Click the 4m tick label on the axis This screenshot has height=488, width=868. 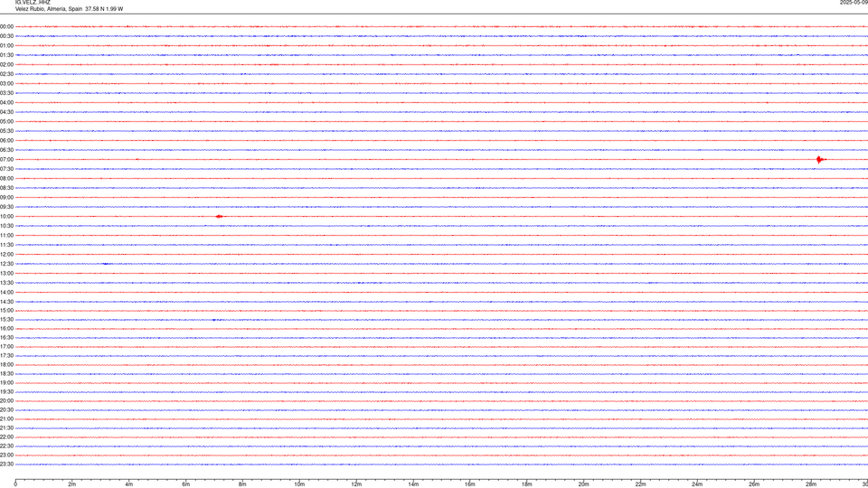[129, 484]
